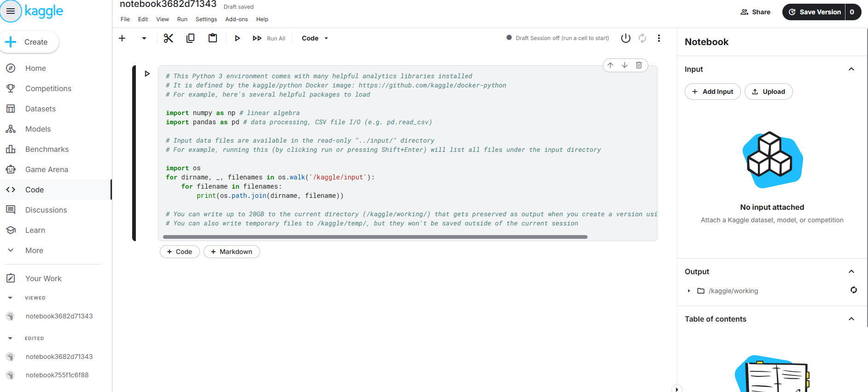868x392 pixels.
Task: Collapse the Table of contents section
Action: coord(851,319)
